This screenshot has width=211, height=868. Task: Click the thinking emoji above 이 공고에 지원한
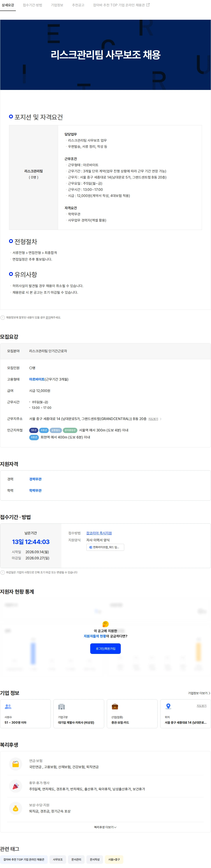coord(105,624)
